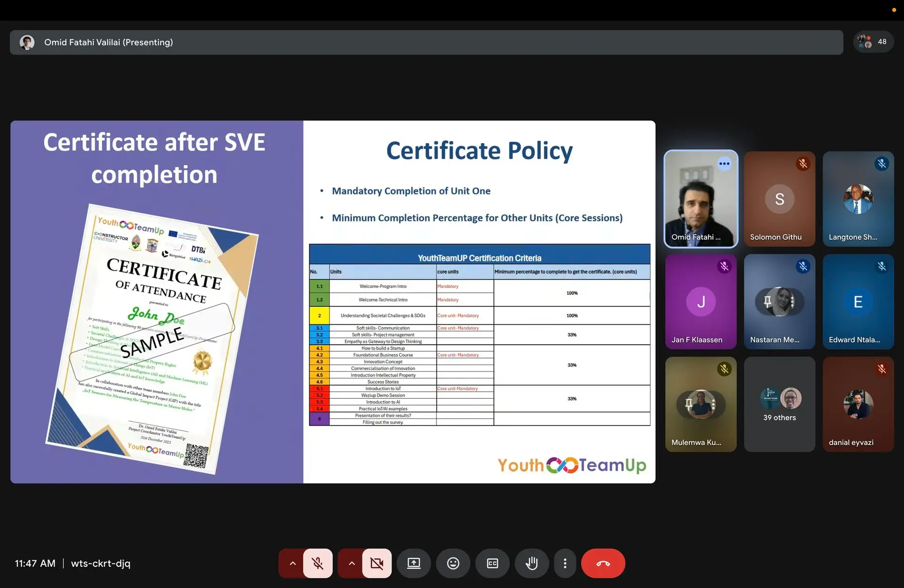The image size is (904, 588).
Task: Click the present screen icon
Action: point(413,563)
